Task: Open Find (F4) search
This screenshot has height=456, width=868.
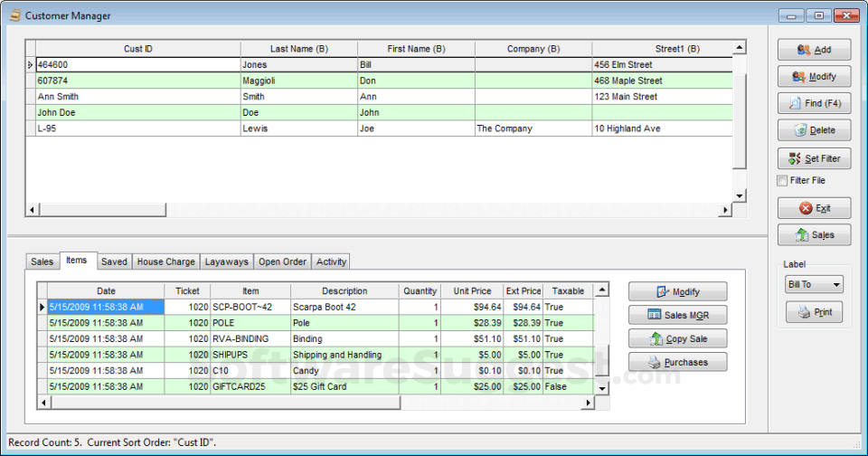Action: coord(814,103)
